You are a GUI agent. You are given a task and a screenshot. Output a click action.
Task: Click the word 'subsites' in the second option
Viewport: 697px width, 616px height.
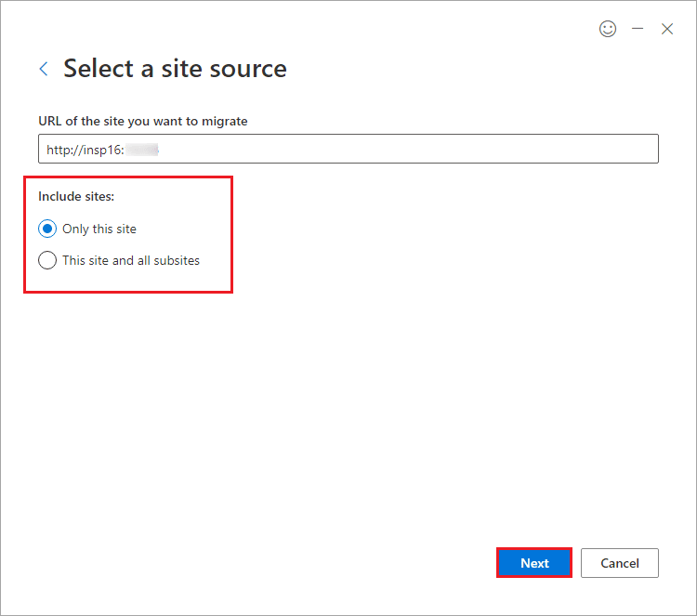177,260
